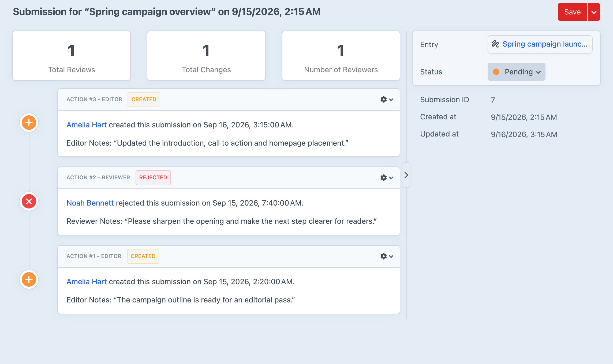613x364 pixels.
Task: Click the Total Changes card
Action: (206, 56)
